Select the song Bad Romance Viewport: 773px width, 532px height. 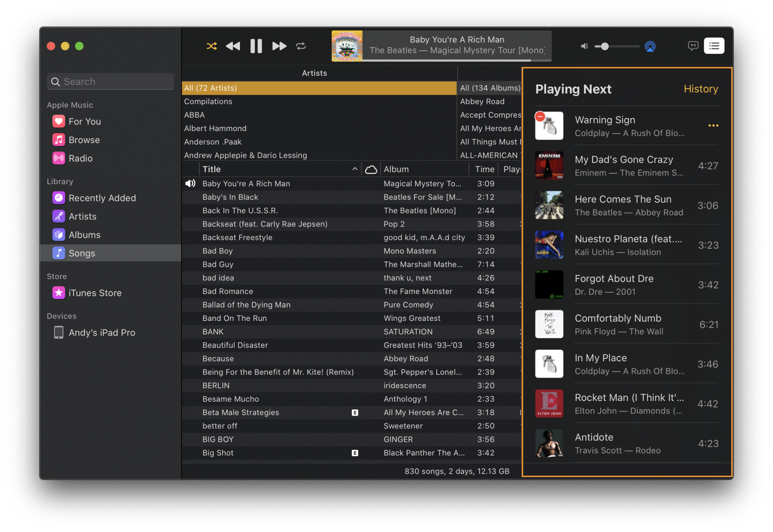tap(352, 292)
